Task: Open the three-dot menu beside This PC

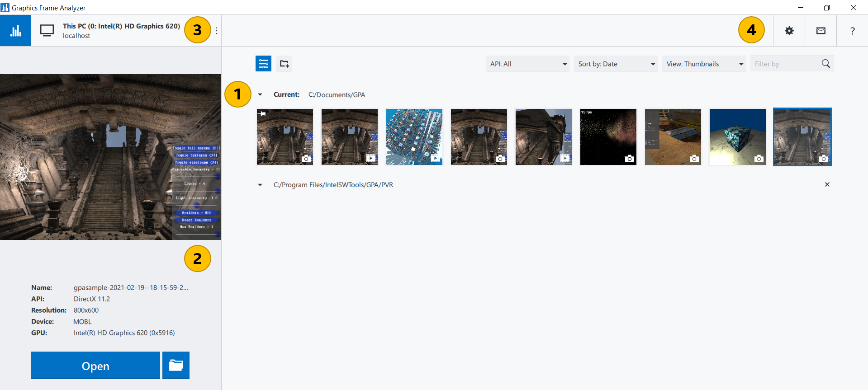Action: point(217,31)
